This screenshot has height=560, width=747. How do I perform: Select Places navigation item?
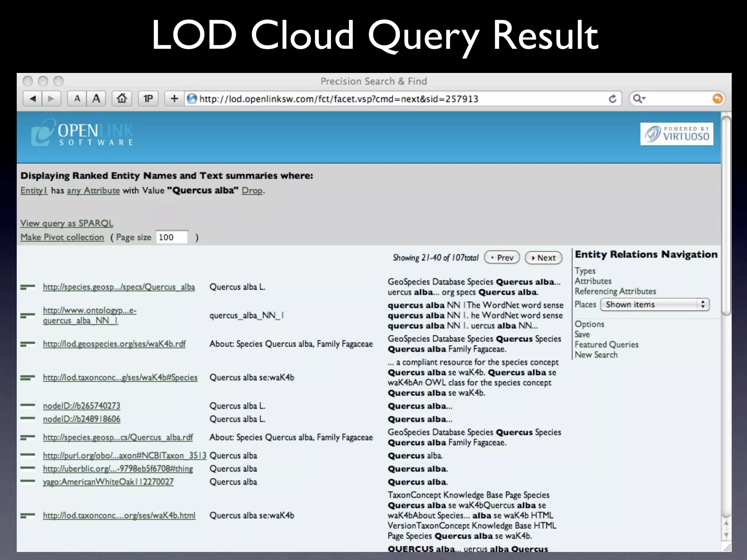585,304
